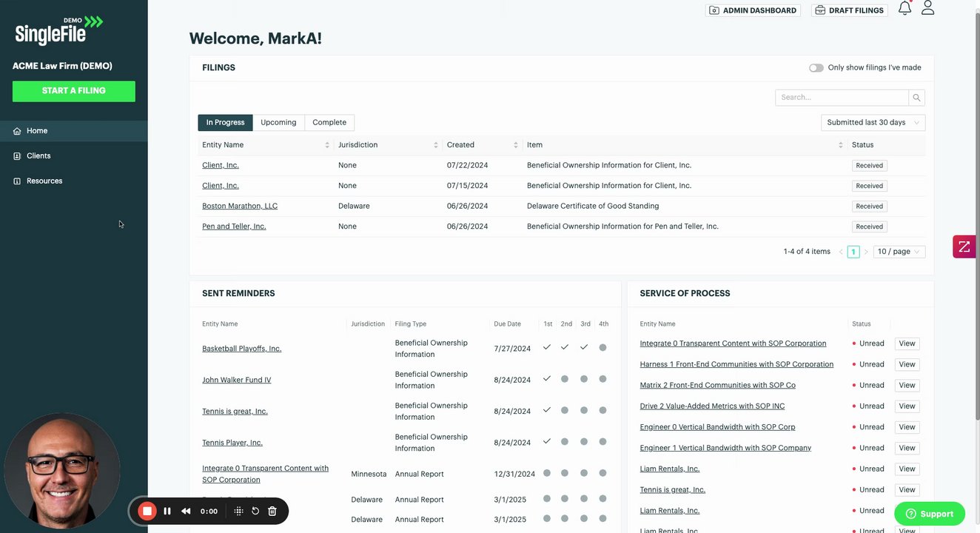
Task: Click the 1-4 of 4 items text
Action: (807, 252)
